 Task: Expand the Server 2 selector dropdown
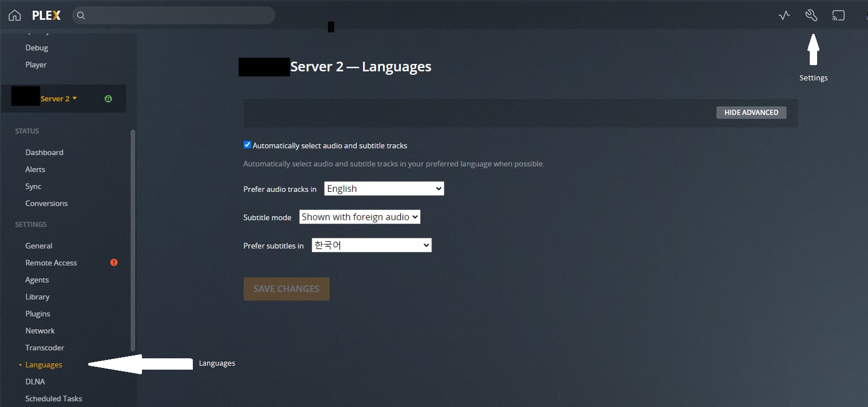click(58, 98)
